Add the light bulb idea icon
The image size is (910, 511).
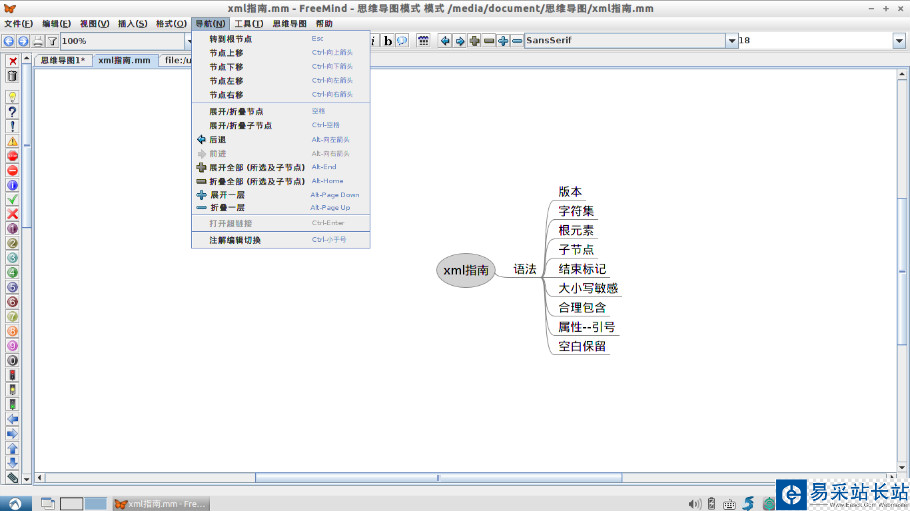point(12,97)
